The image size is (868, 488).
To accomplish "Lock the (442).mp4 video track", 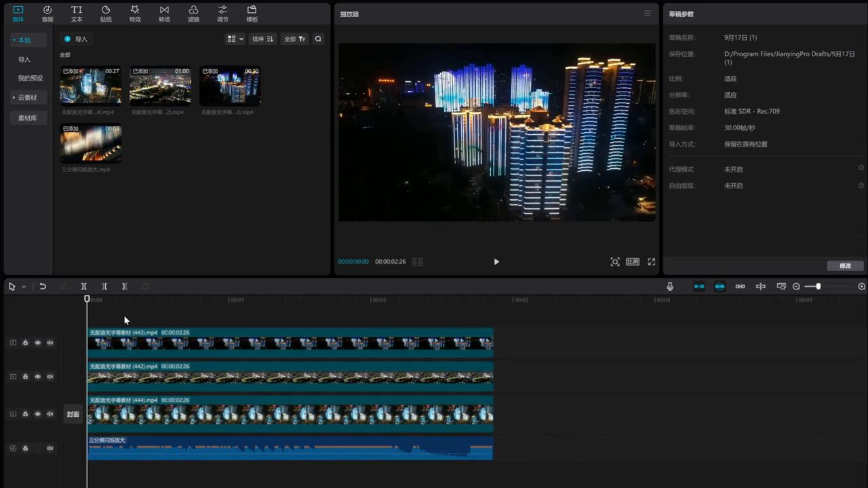I will coord(25,377).
